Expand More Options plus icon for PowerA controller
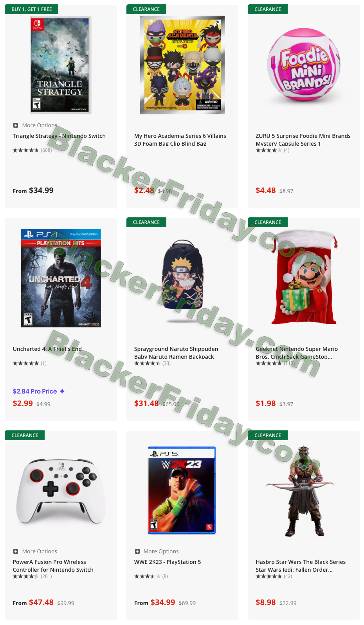 click(16, 551)
